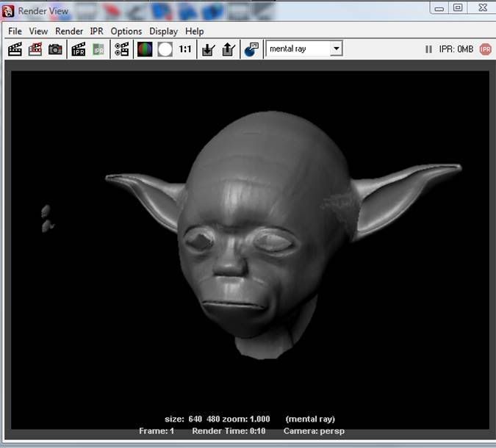Open Render Settings with the clapperboard gears icon
Viewport: 496px width, 448px height.
point(122,49)
